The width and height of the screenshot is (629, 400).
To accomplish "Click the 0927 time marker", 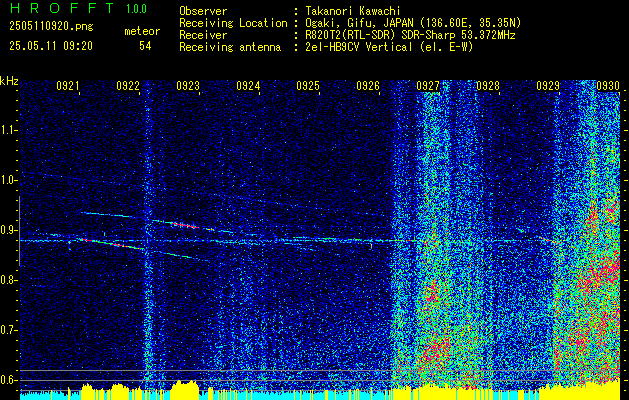I will 428,86.
